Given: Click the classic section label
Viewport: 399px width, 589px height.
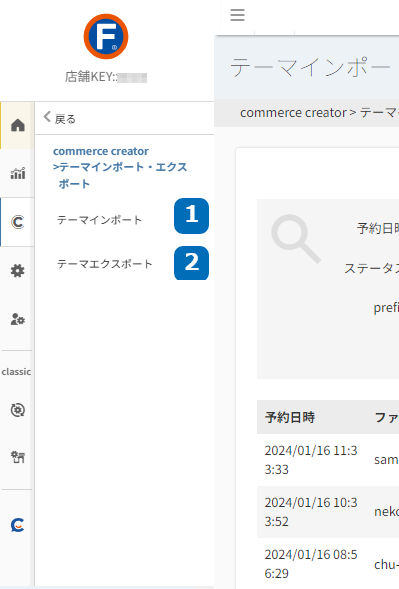Looking at the screenshot, I should tap(16, 372).
